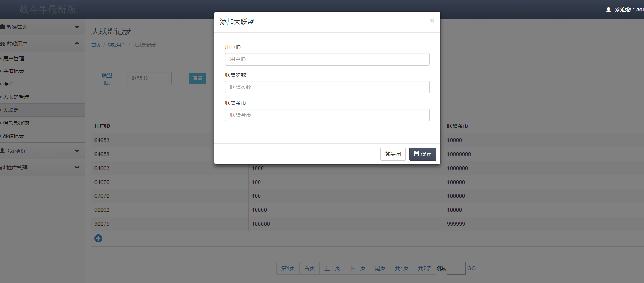The height and width of the screenshot is (283, 644).
Task: Select the 联盟金币 input box
Action: (x=327, y=115)
